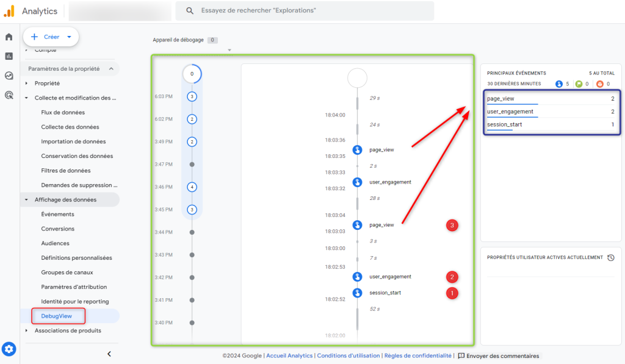The image size is (625, 364).
Task: Open Groupes de canaux
Action: click(67, 273)
